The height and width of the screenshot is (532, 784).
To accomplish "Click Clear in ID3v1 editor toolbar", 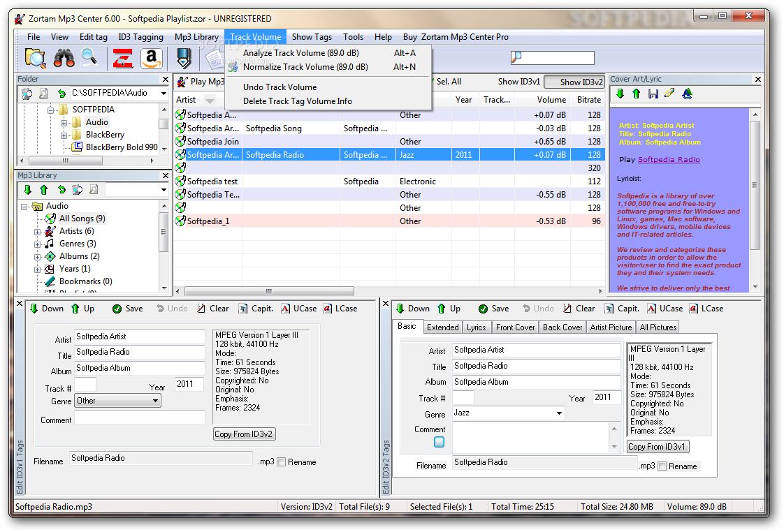I will tap(213, 309).
